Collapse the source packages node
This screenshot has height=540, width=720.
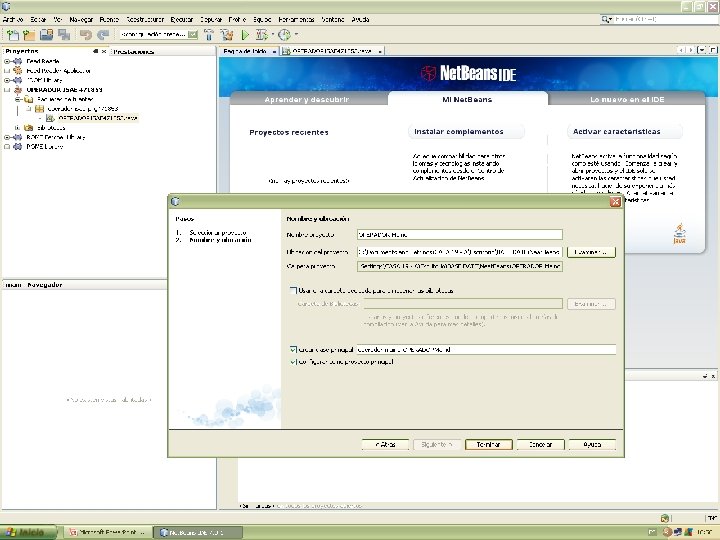tap(17, 99)
